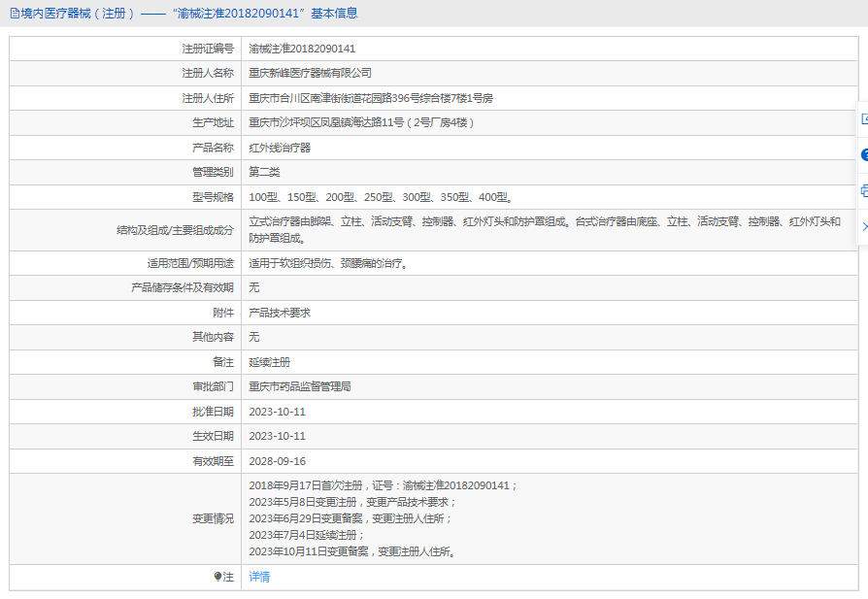Click the lightbulb icon next to 注
This screenshot has height=599, width=868.
(216, 577)
